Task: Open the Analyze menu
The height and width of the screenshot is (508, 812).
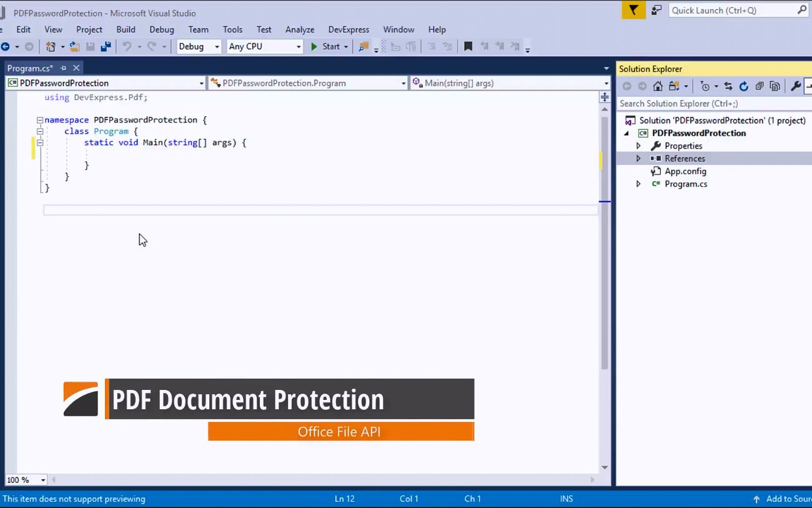Action: [300, 29]
